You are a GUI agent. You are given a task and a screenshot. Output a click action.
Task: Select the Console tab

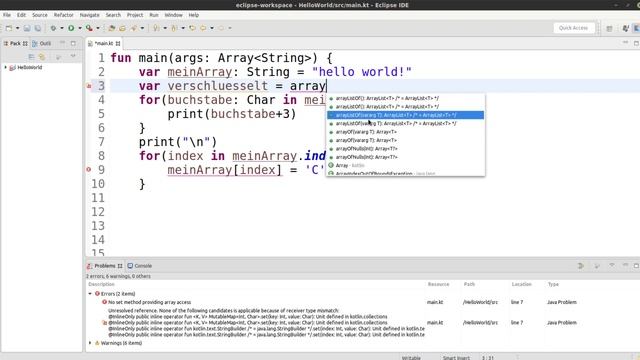(140, 266)
